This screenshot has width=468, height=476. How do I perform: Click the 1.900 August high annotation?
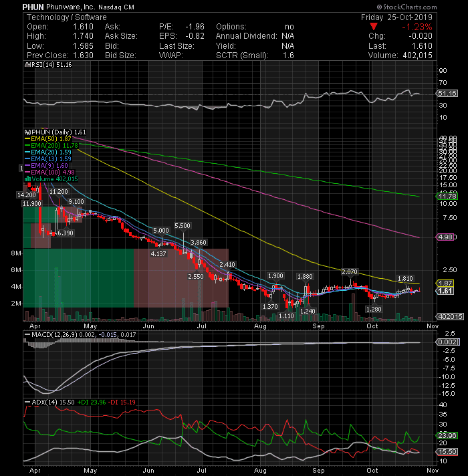pos(275,276)
